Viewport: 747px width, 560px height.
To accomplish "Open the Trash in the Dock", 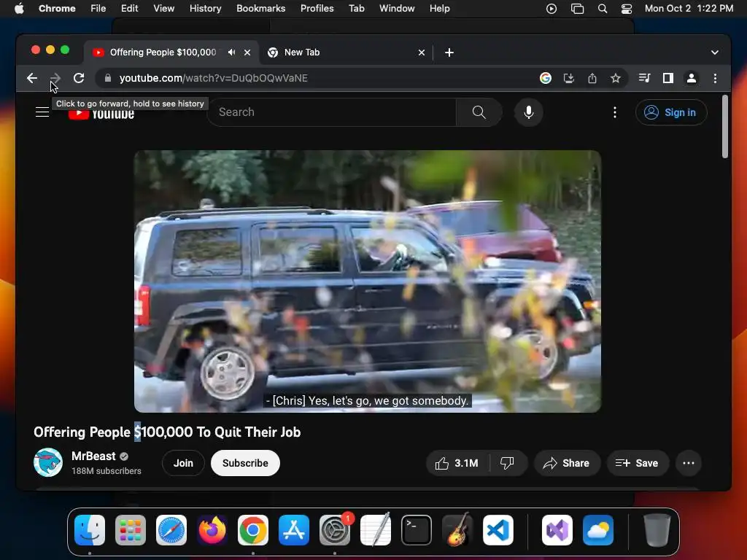I will point(657,530).
